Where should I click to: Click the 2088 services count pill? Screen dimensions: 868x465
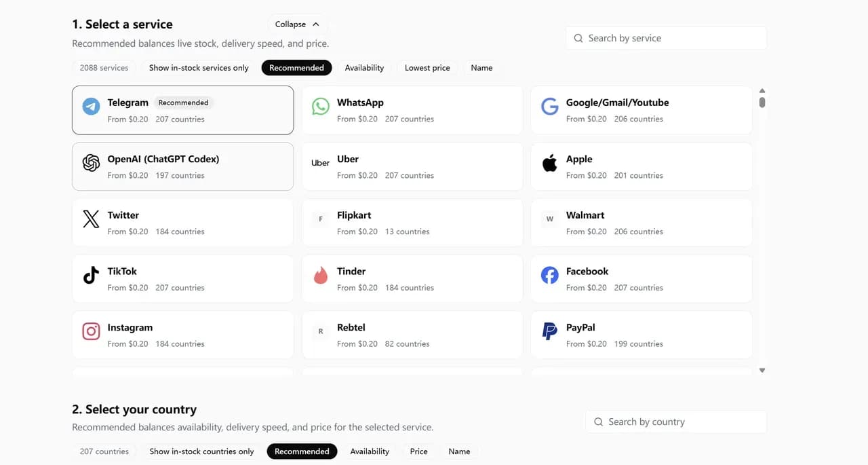click(104, 68)
